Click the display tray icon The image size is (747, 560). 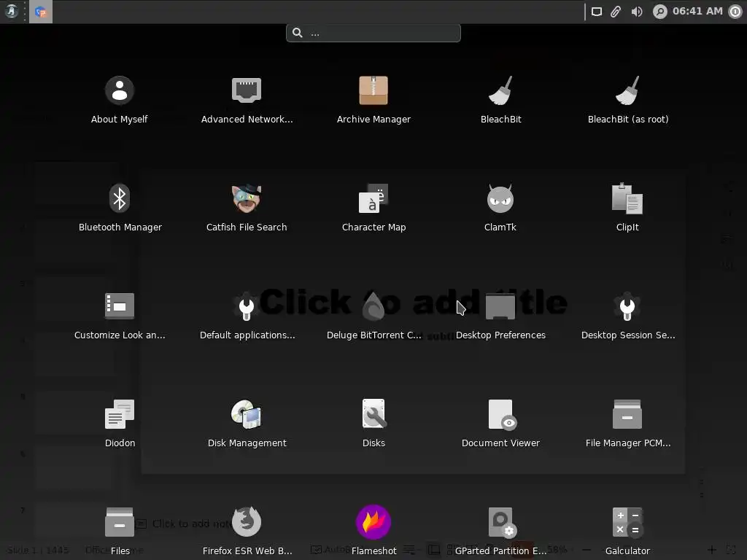tap(597, 12)
